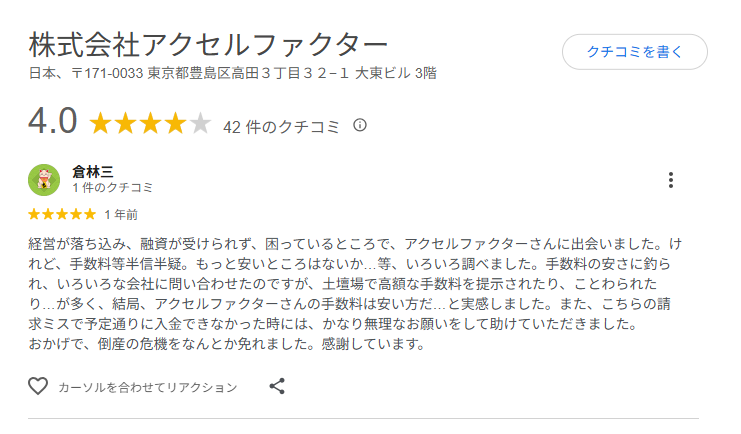Click the 株式会社アクセルファクター heading
Viewport: 741px width, 434px height.
pyautogui.click(x=208, y=46)
